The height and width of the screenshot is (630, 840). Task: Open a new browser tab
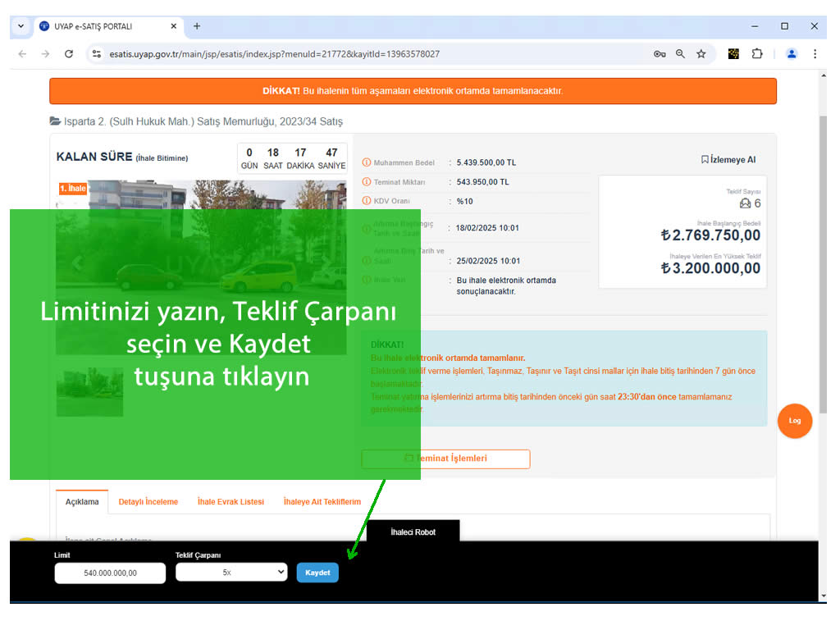(197, 25)
